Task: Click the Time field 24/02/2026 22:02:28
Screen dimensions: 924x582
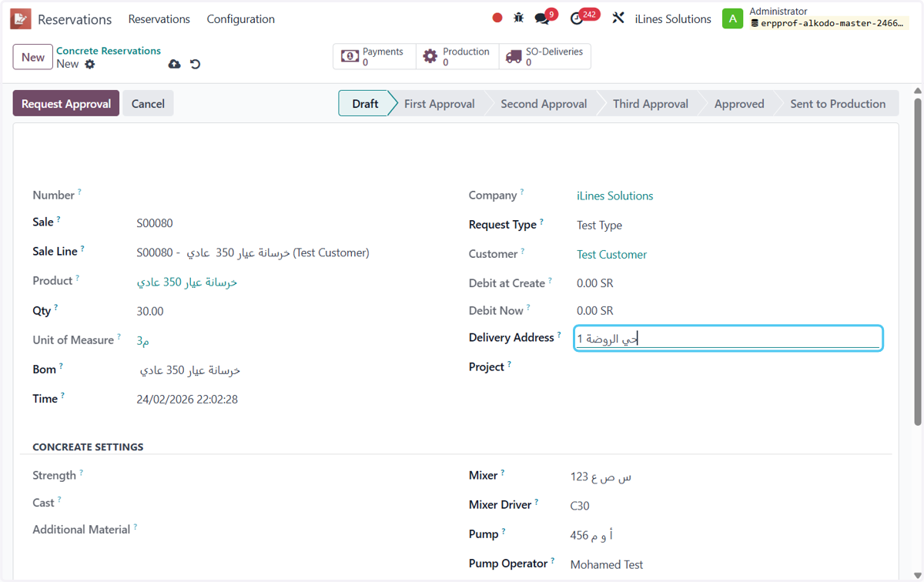Action: (187, 400)
